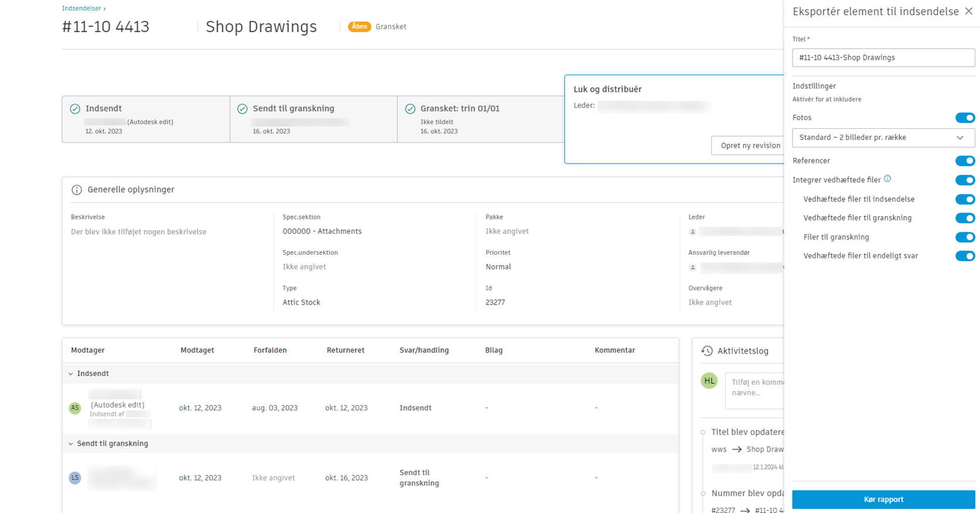Switch off Filer til granskning toggle

[965, 237]
